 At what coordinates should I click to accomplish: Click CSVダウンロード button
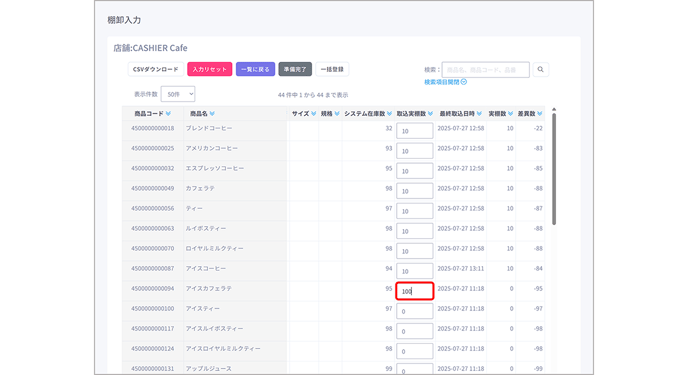[156, 69]
